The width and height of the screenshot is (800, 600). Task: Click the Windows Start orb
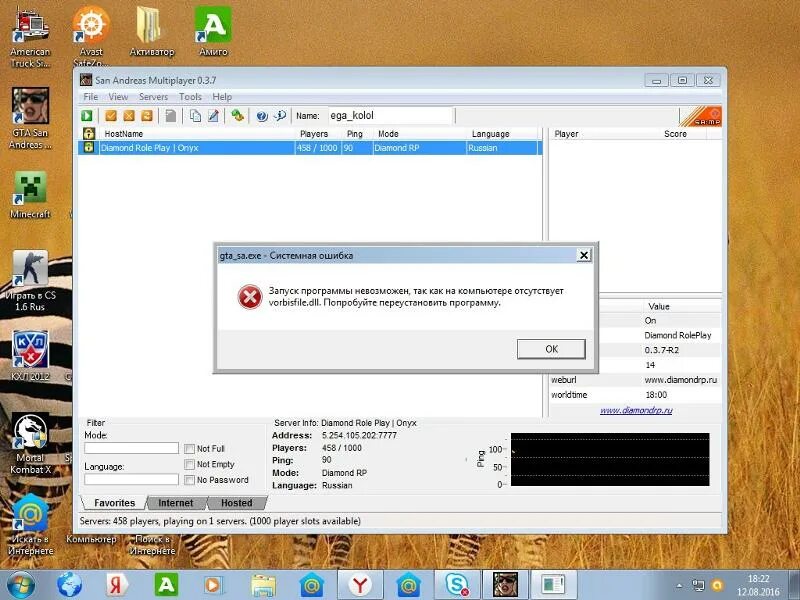(20, 585)
